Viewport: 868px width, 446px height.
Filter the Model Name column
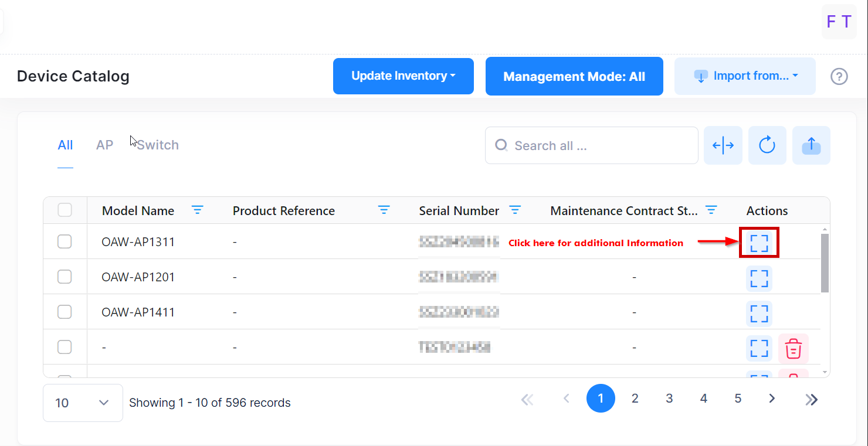198,210
